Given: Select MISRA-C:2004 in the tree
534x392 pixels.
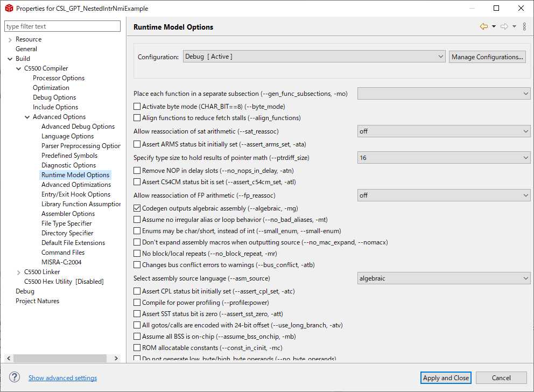Looking at the screenshot, I should tap(61, 262).
